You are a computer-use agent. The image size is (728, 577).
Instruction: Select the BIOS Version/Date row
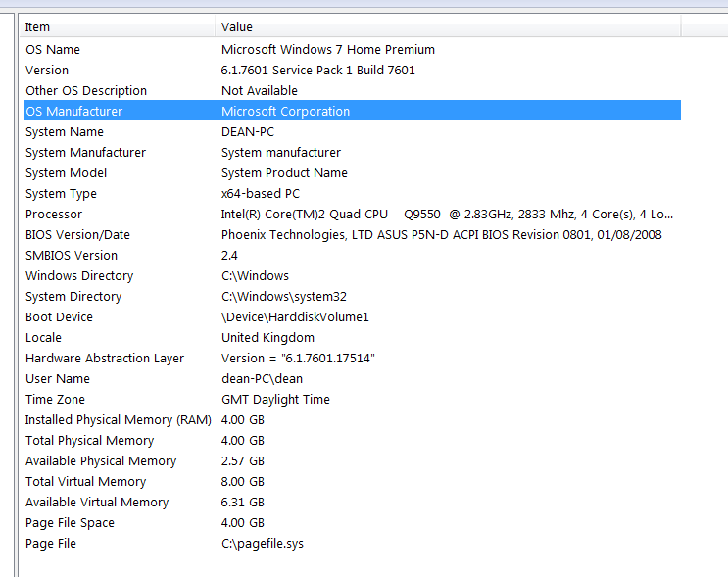click(77, 235)
